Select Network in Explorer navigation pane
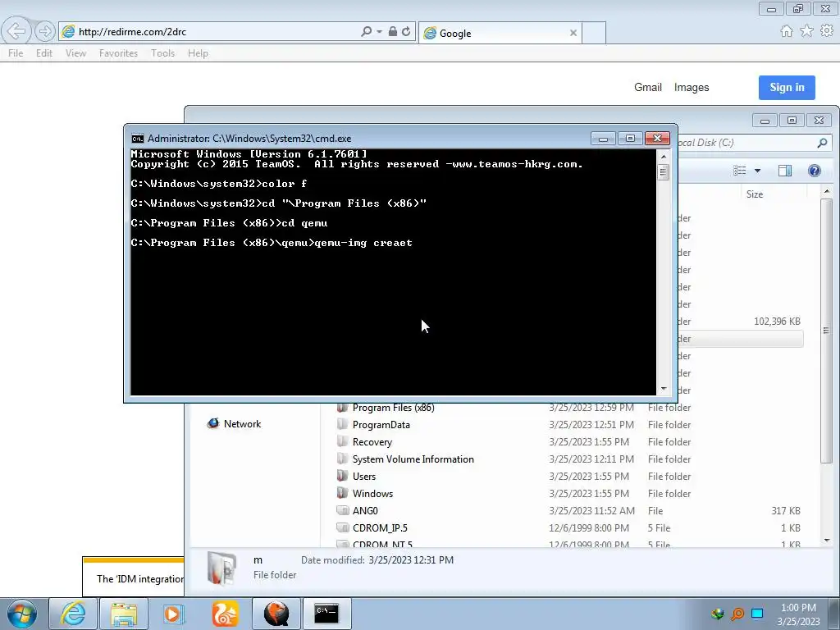This screenshot has height=630, width=840. point(234,424)
